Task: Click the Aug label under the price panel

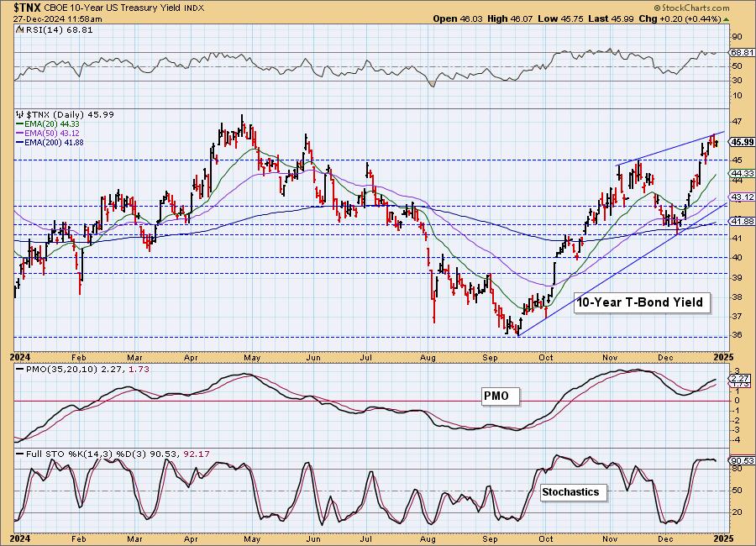Action: 428,358
